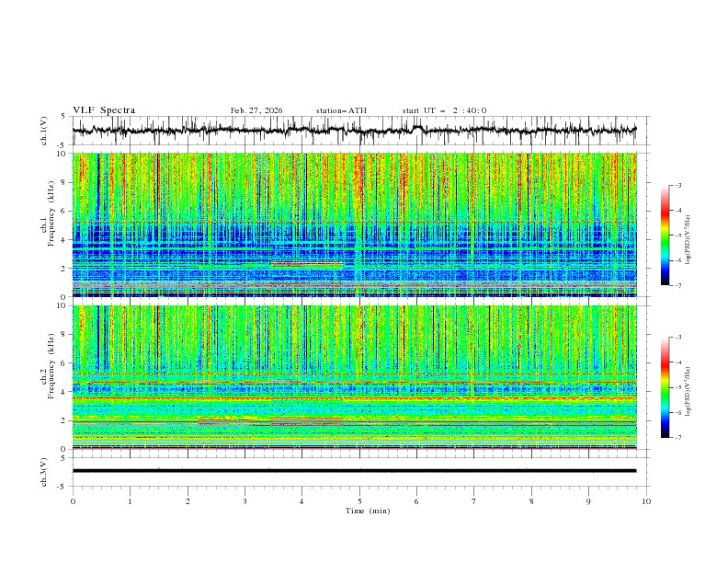Click the '10' kHz tick of ch.2 frequency axis
Viewport: 728px width, 563px height.
(x=63, y=305)
